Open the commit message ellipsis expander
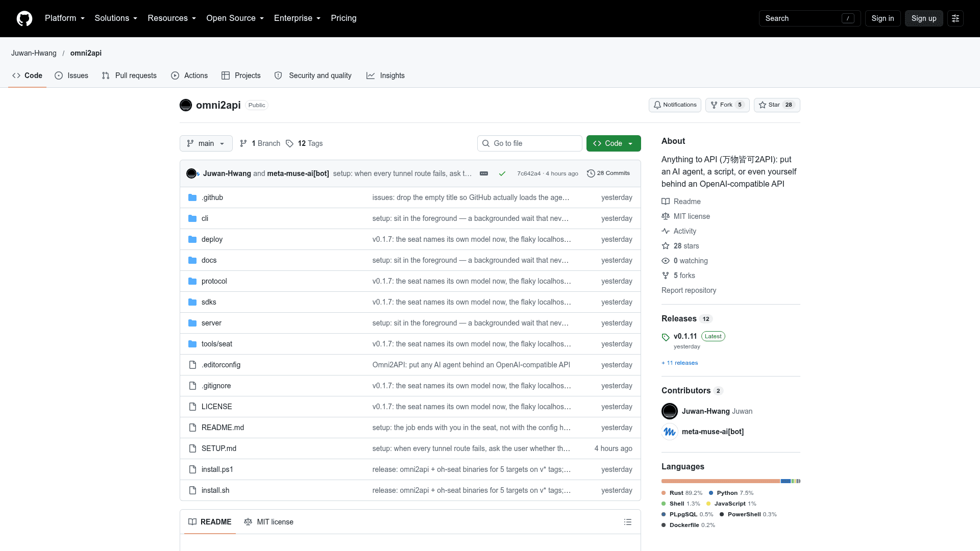The width and height of the screenshot is (980, 551). tap(484, 173)
